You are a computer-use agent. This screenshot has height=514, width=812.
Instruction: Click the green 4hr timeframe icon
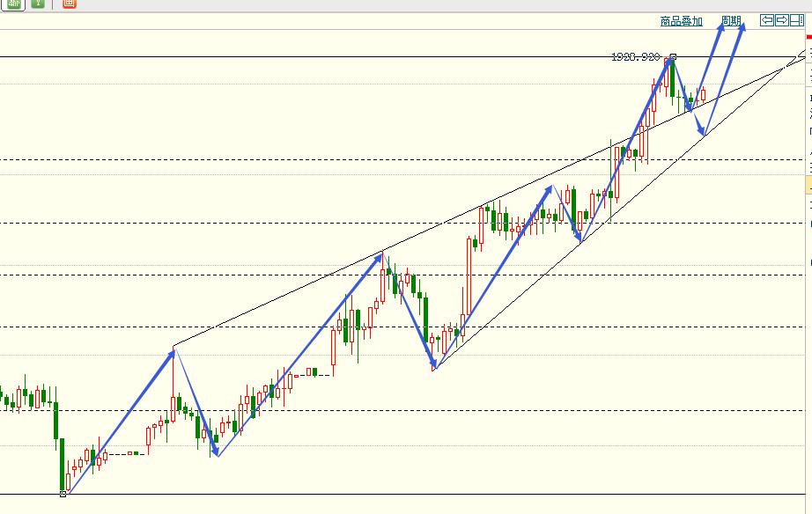click(11, 4)
